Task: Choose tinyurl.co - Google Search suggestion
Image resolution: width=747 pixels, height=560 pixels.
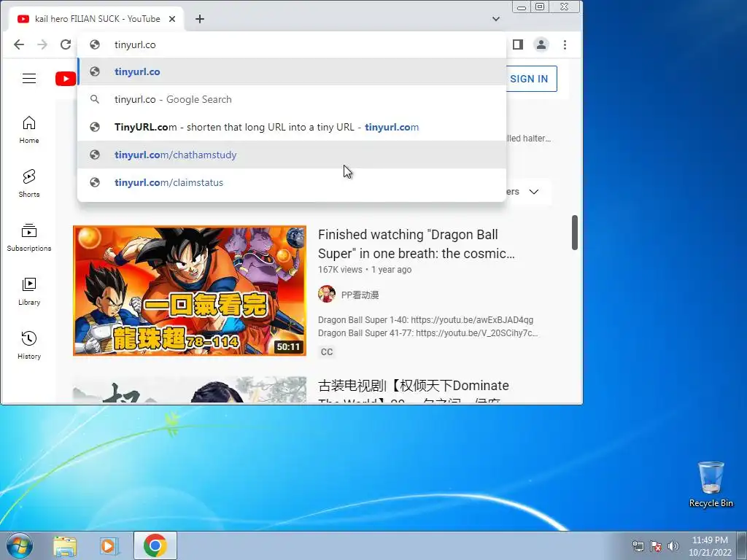Action: tap(292, 99)
